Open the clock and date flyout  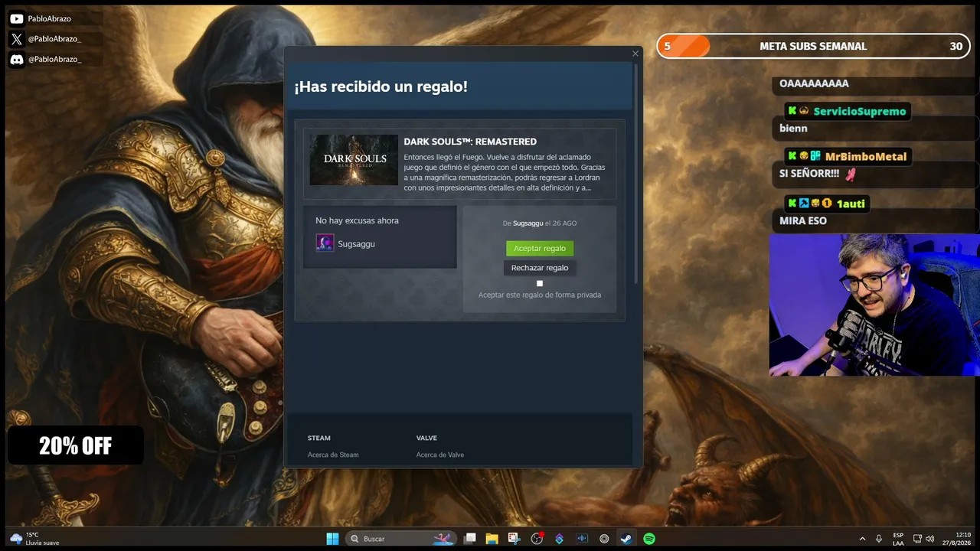[x=958, y=539]
